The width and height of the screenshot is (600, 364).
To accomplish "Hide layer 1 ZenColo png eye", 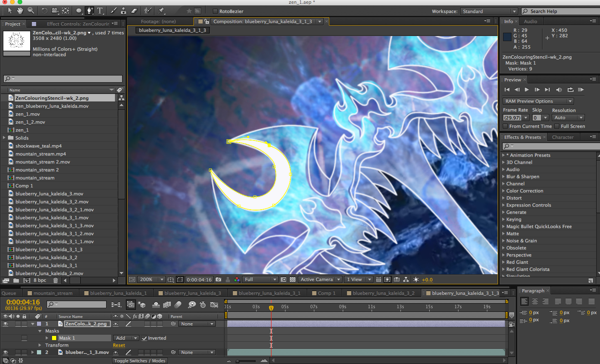I will pyautogui.click(x=5, y=324).
